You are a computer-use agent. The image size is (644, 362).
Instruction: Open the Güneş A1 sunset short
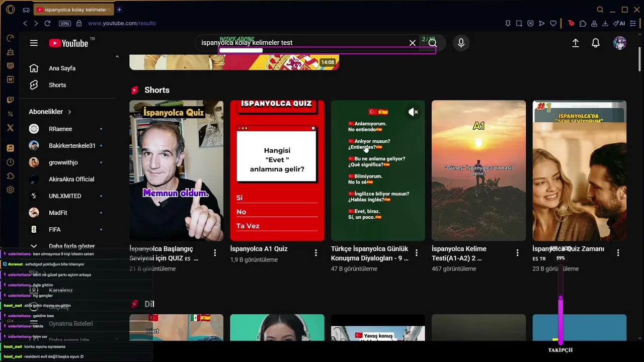point(478,170)
